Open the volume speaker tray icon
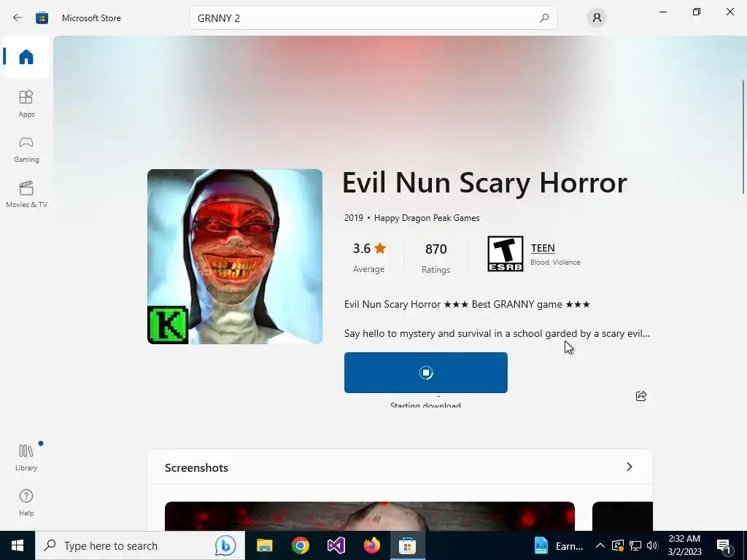The image size is (747, 560). tap(652, 545)
